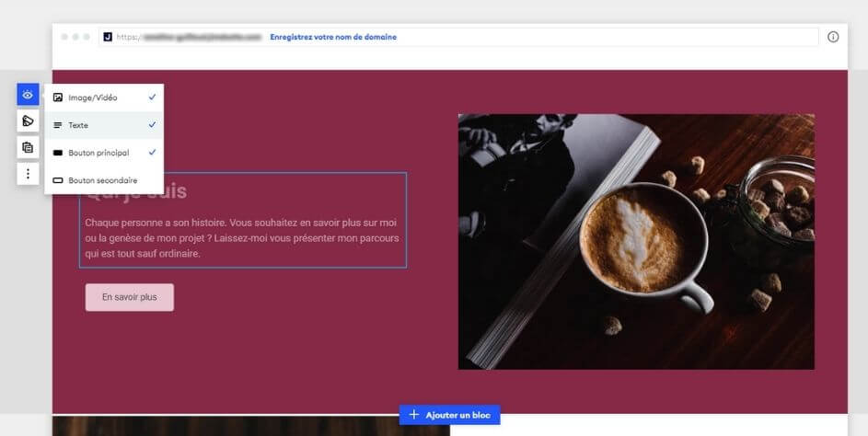Uncheck the Image/Vidéo checkmark
Viewport: 868px width, 436px height.
coord(152,97)
